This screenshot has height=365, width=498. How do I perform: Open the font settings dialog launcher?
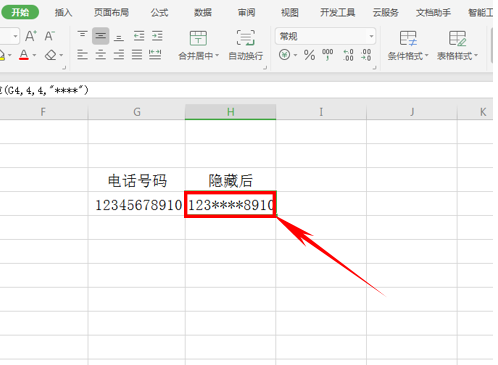64,68
